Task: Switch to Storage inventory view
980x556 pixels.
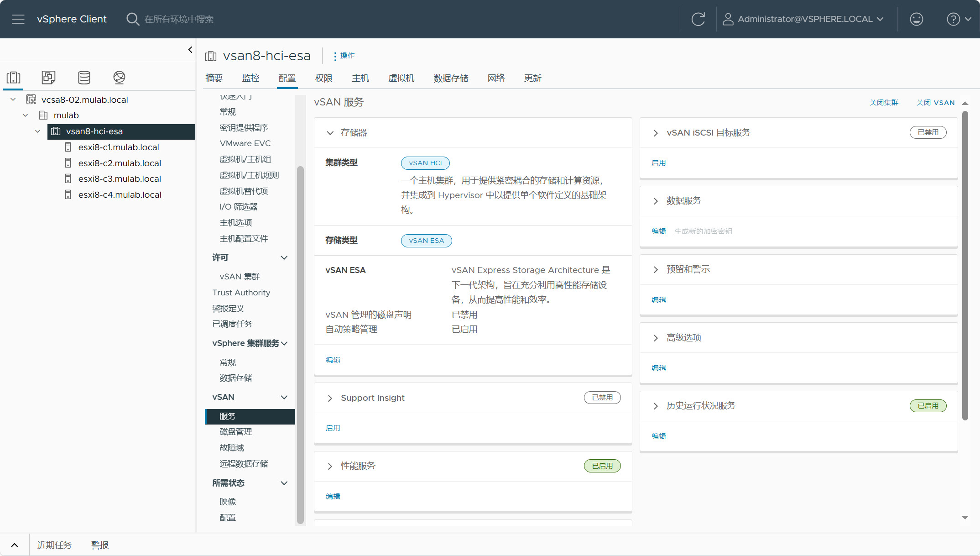Action: click(84, 78)
